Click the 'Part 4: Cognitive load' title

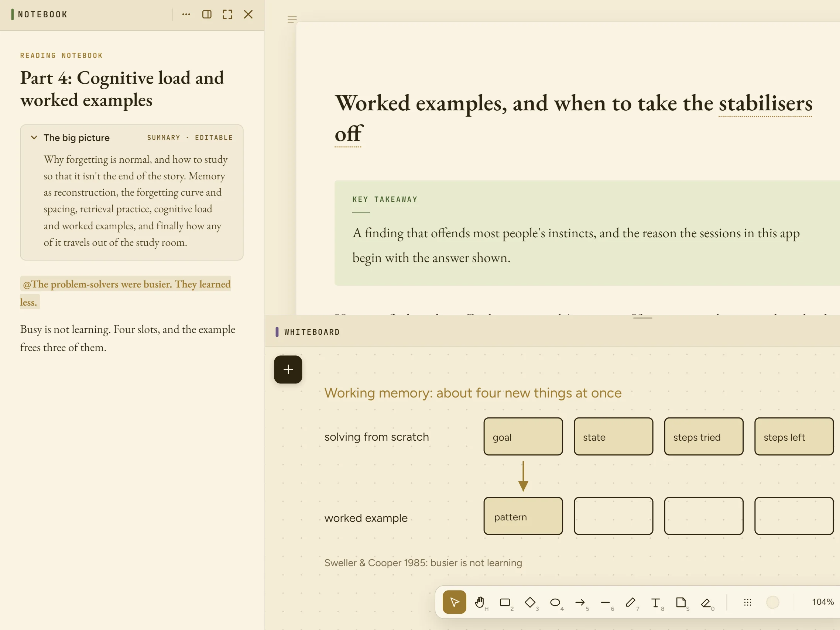click(122, 89)
